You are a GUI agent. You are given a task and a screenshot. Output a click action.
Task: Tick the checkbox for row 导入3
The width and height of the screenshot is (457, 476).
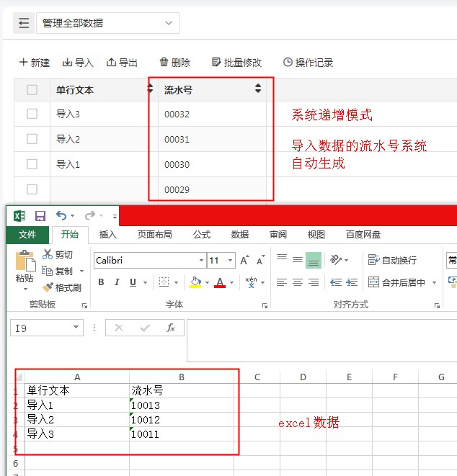point(32,114)
